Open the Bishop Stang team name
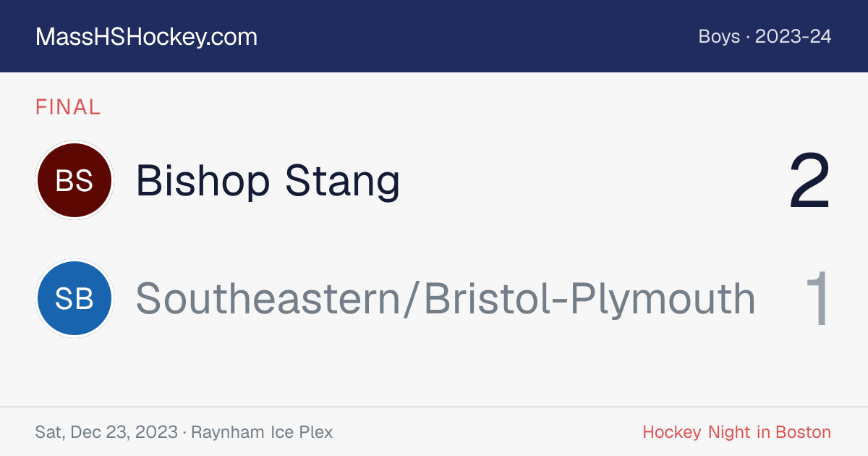 coord(268,180)
